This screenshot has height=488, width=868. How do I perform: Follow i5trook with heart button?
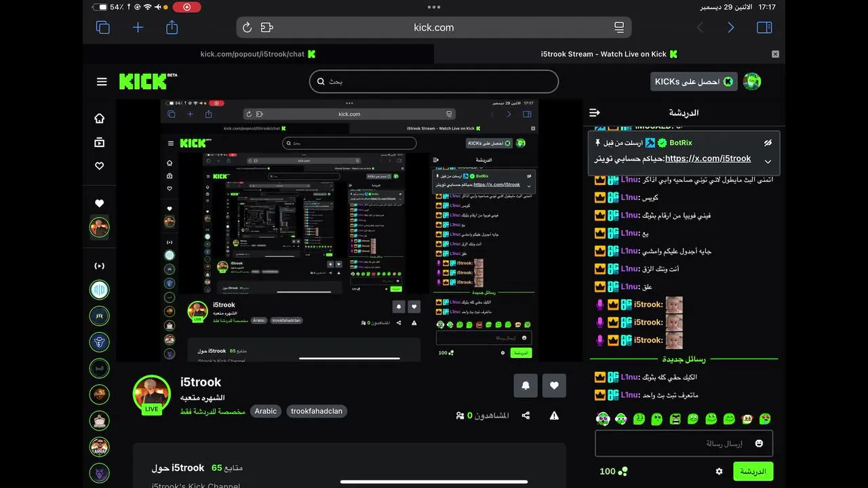click(x=554, y=386)
